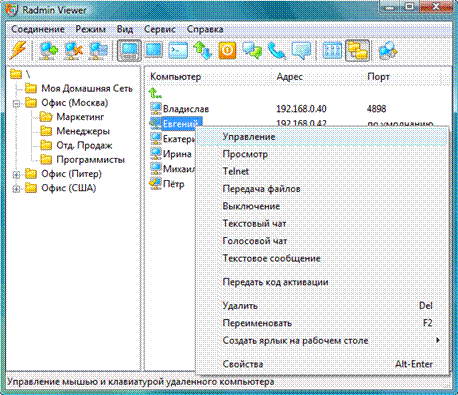Select the File Transfer arrows icon

tap(203, 51)
